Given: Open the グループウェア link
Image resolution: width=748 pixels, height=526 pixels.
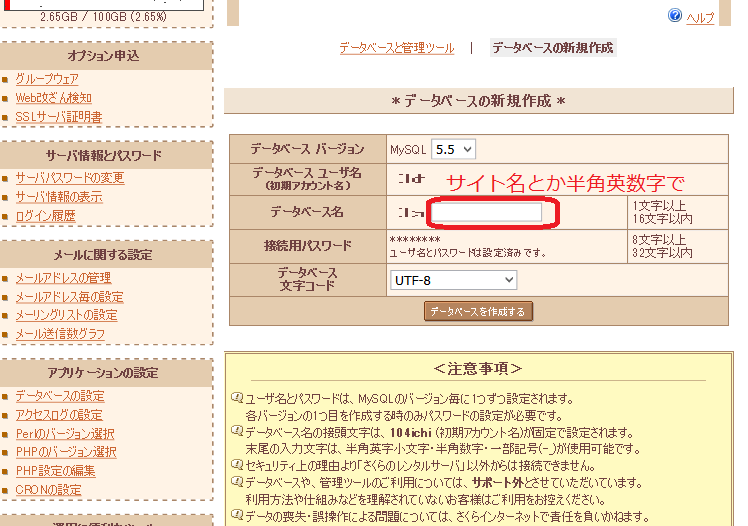Looking at the screenshot, I should coord(47,79).
